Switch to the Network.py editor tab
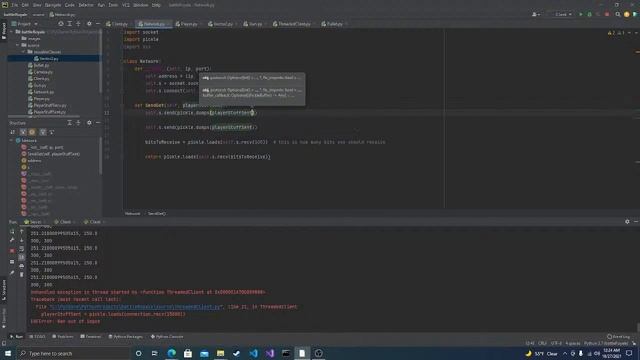 153,24
